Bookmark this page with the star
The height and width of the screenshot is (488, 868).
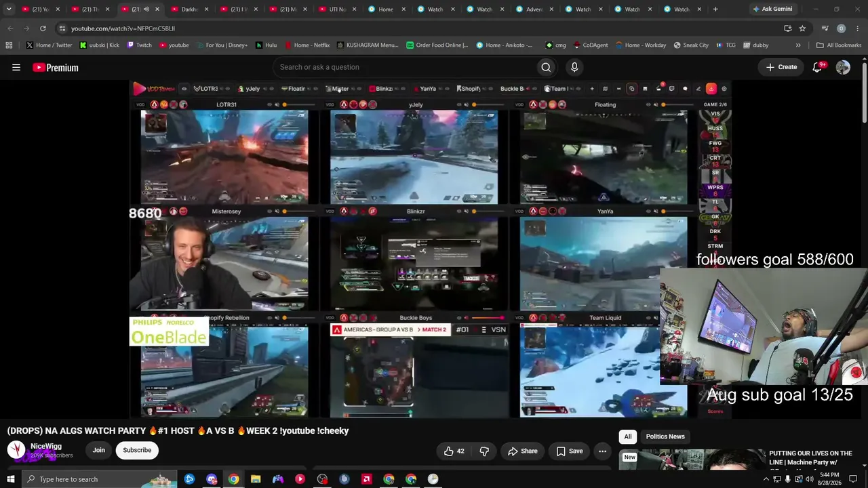[x=802, y=28]
